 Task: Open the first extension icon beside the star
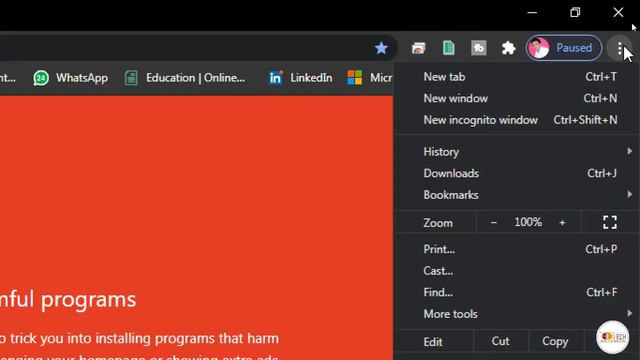tap(418, 48)
